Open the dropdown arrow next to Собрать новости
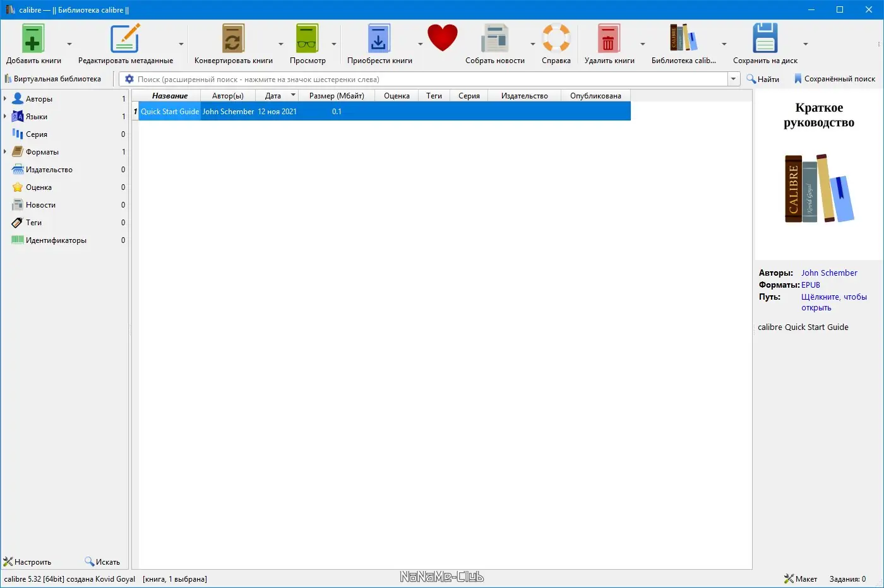The height and width of the screenshot is (588, 884). point(533,44)
